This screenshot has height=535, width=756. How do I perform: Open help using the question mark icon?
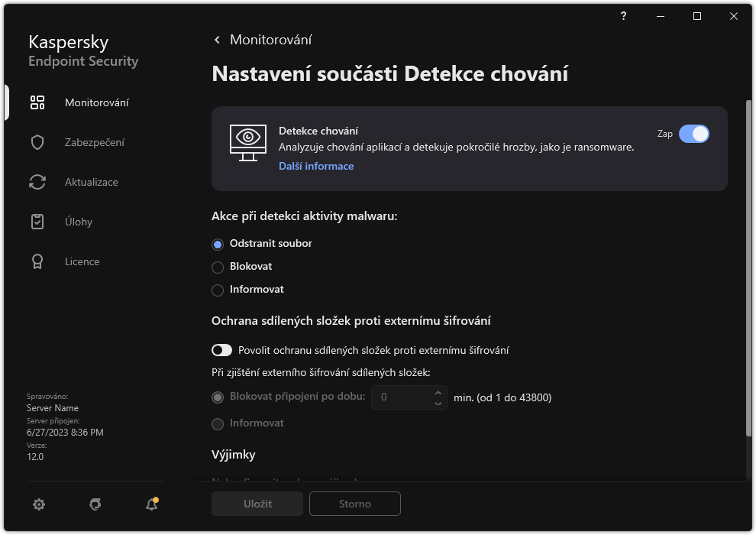[x=622, y=15]
